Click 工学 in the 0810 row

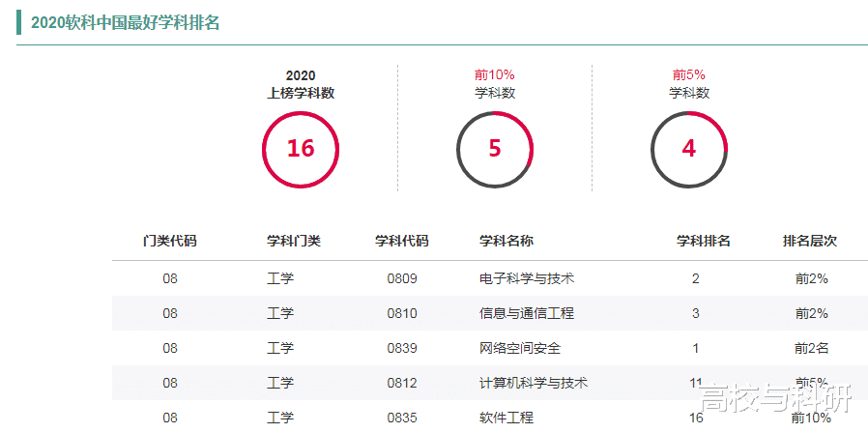tap(280, 313)
